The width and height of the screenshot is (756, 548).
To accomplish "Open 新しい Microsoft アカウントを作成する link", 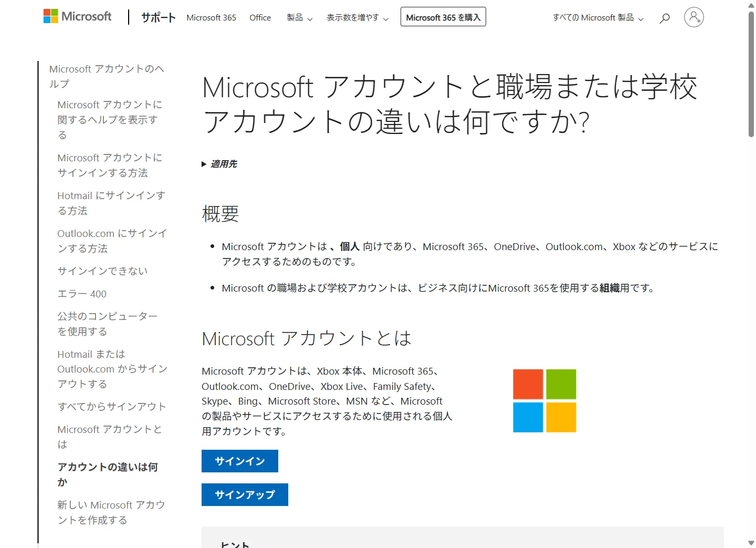I will (111, 512).
